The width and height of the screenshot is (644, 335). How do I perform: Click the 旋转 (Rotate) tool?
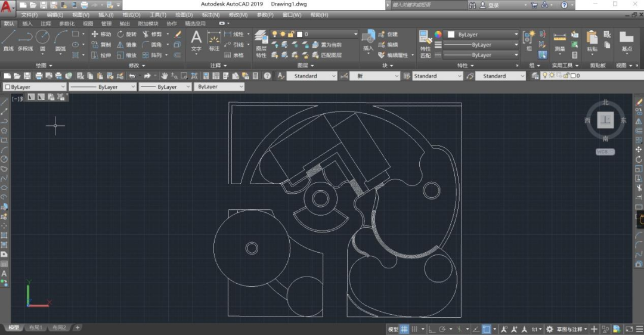(127, 34)
